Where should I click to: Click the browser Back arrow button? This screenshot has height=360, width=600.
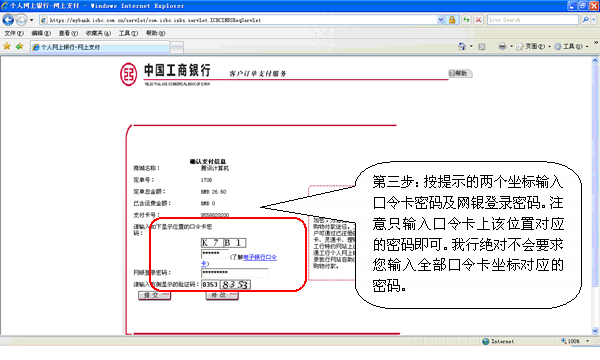coord(8,20)
